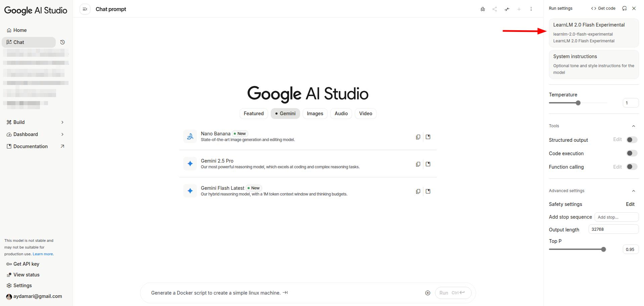Toggle Function calling switch
The height and width of the screenshot is (306, 644).
click(x=632, y=167)
